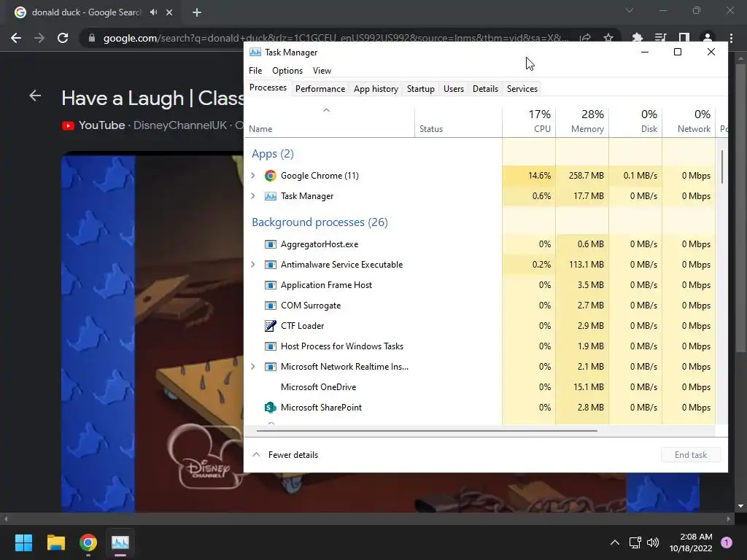Open a new Chrome tab
747x560 pixels.
point(197,12)
